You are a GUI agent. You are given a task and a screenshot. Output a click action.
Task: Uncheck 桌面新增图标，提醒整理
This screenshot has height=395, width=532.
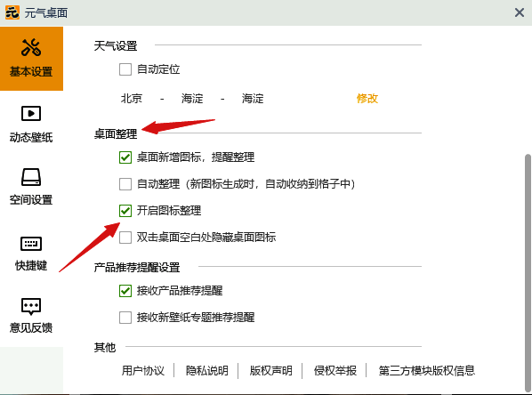125,157
